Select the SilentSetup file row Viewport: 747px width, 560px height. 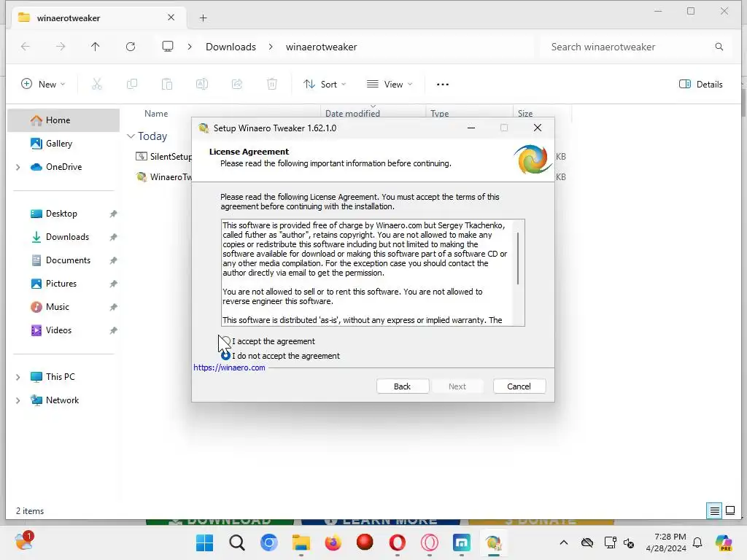163,156
